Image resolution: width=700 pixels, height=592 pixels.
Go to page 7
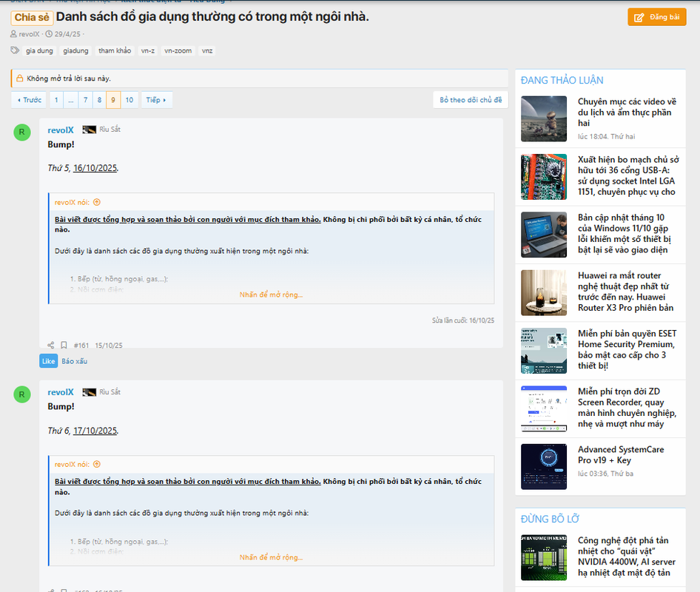(85, 100)
